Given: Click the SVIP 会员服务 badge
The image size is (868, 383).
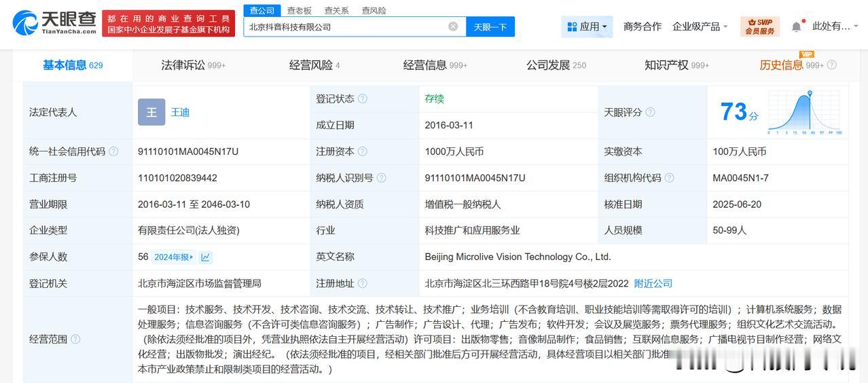Looking at the screenshot, I should (760, 26).
